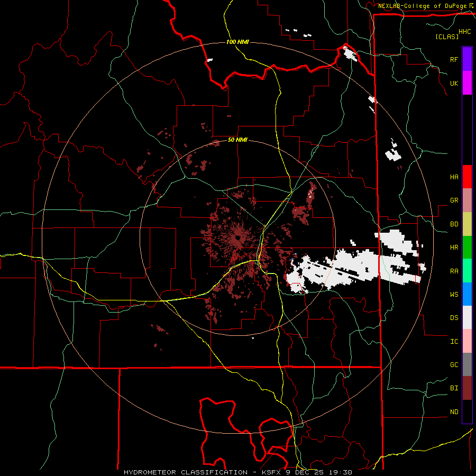Click the HR green legend swatch

[467, 247]
